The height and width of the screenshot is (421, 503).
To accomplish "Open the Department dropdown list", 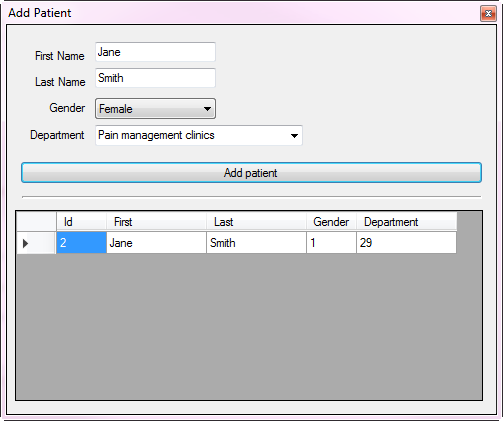I will (x=199, y=135).
